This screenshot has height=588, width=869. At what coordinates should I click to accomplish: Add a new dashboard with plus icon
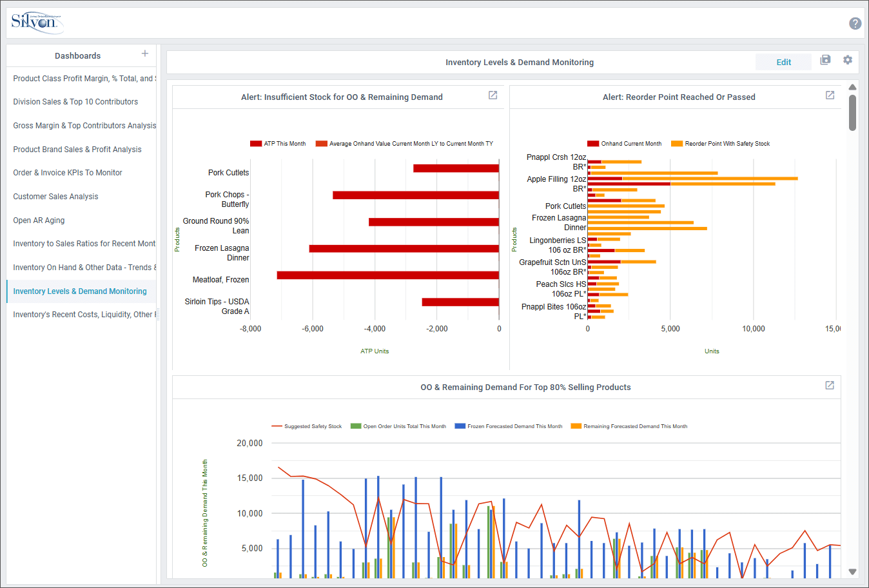[145, 54]
